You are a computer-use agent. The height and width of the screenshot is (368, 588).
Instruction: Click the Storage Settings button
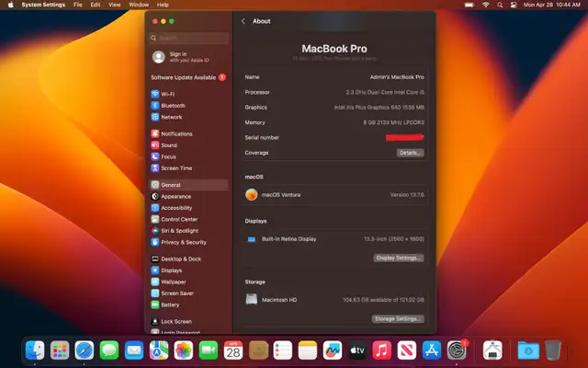pos(398,319)
